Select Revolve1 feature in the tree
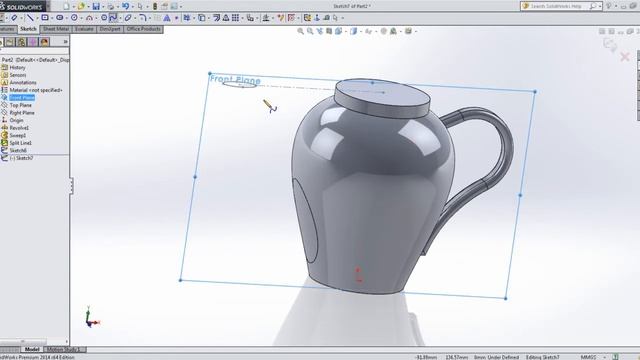This screenshot has width=640, height=360. [x=19, y=128]
